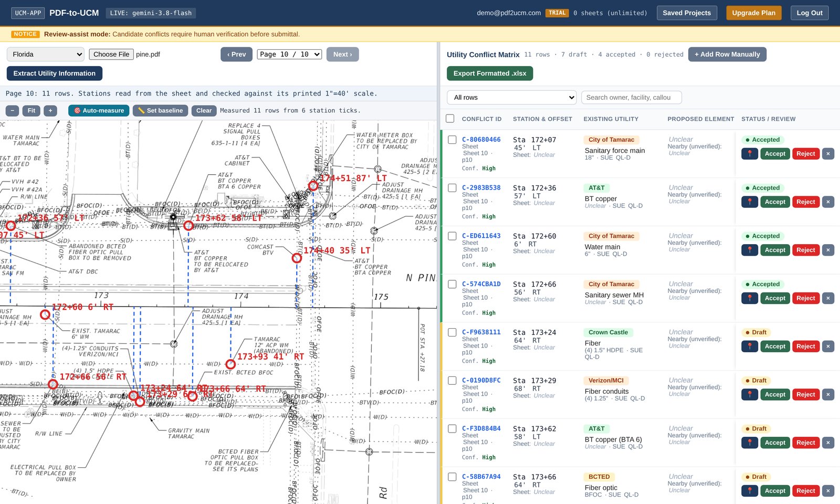This screenshot has height=504, width=840.
Task: Locate conflict C-80680466 with pin icon
Action: click(x=750, y=154)
